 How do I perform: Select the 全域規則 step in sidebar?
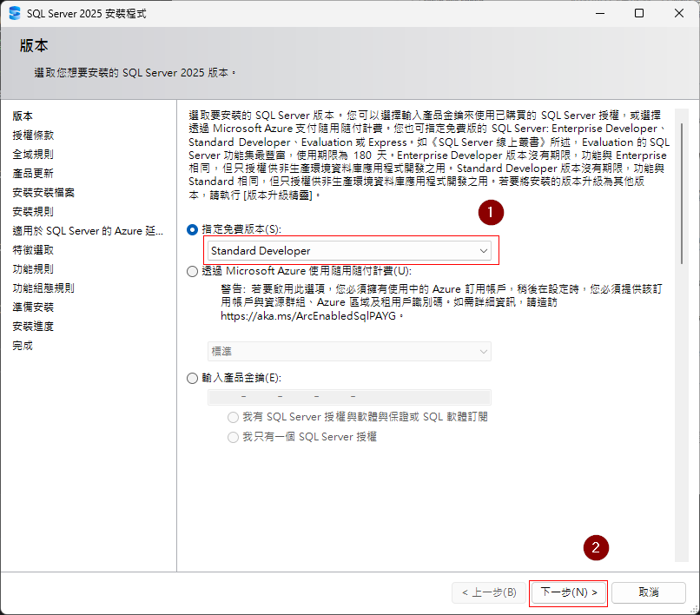click(33, 155)
